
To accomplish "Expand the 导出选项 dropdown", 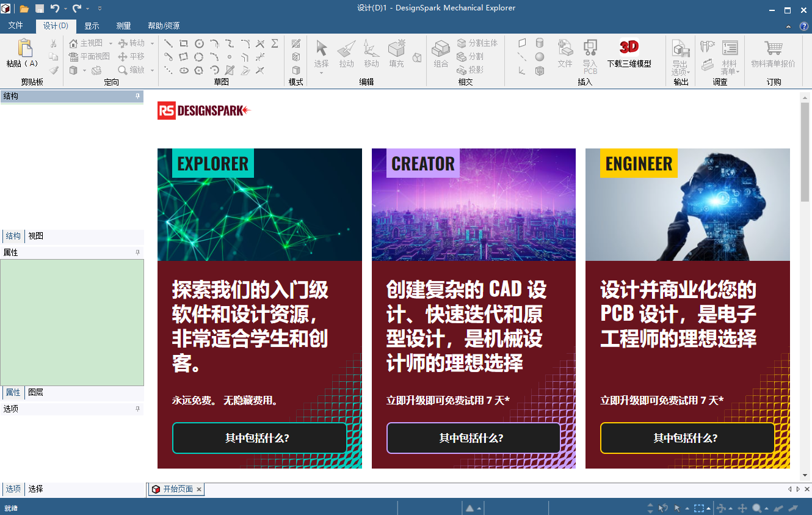I will pyautogui.click(x=680, y=71).
